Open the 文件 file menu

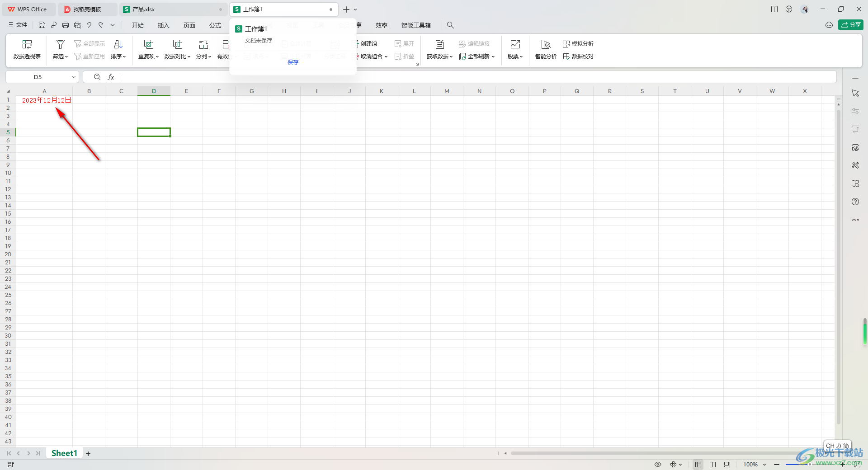coord(18,25)
